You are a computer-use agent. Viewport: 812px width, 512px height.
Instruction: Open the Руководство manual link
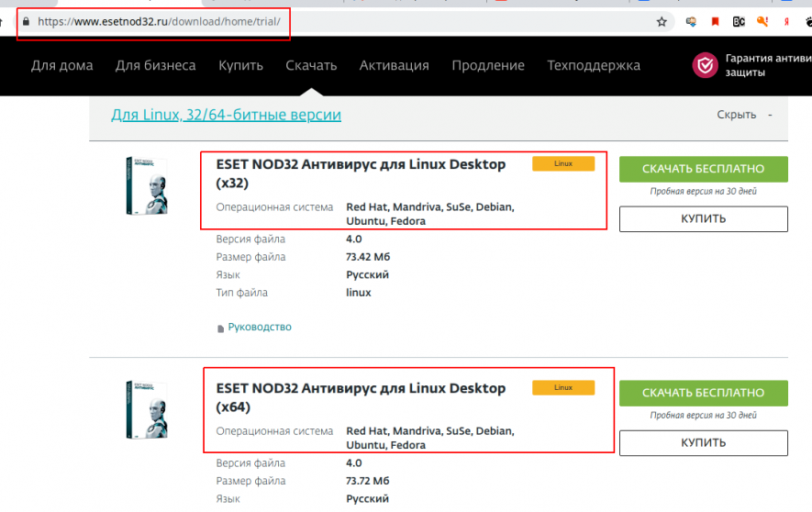tap(260, 327)
